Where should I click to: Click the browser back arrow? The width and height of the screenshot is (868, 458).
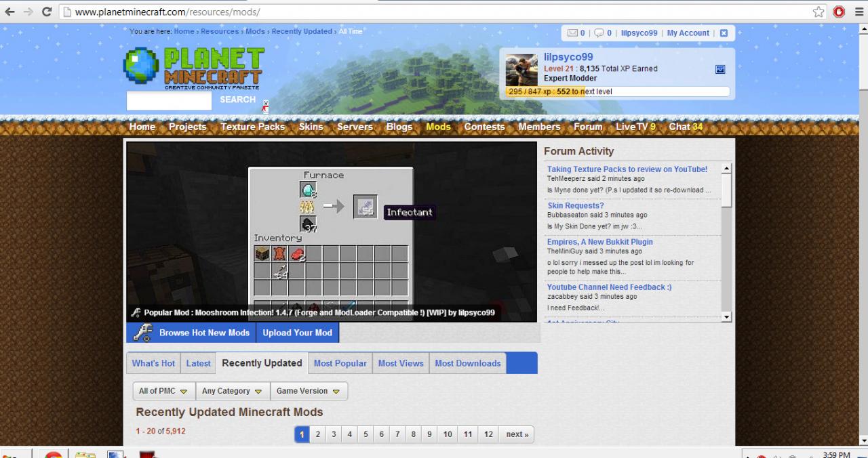[9, 12]
